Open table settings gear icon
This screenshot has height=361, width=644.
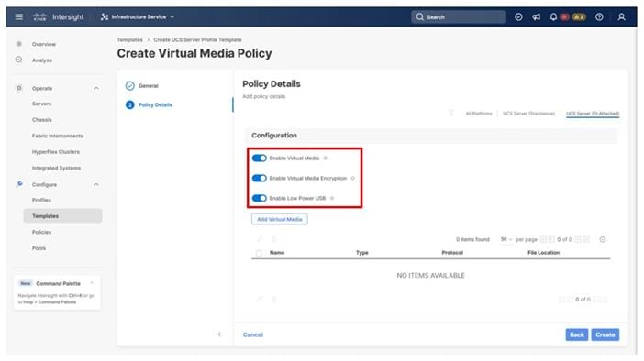click(x=602, y=239)
